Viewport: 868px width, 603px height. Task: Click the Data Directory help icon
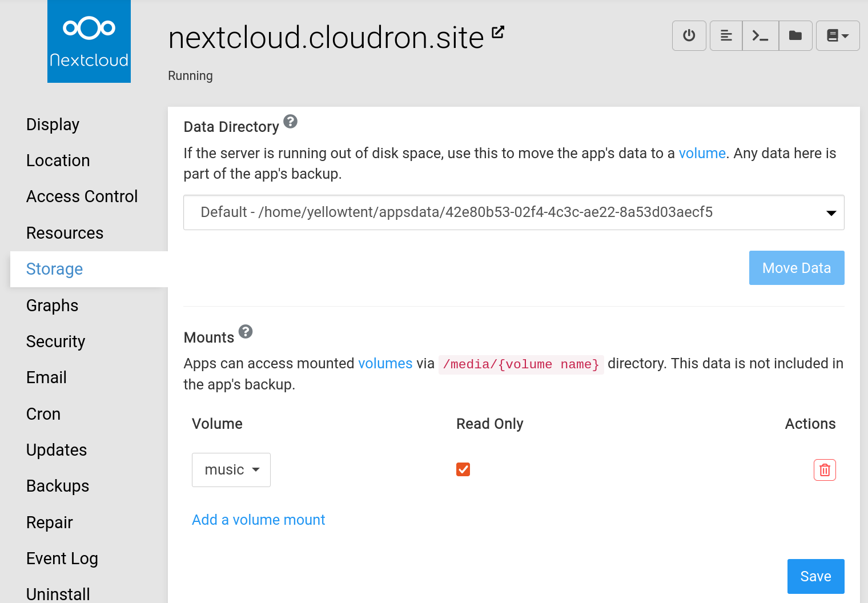(x=290, y=122)
